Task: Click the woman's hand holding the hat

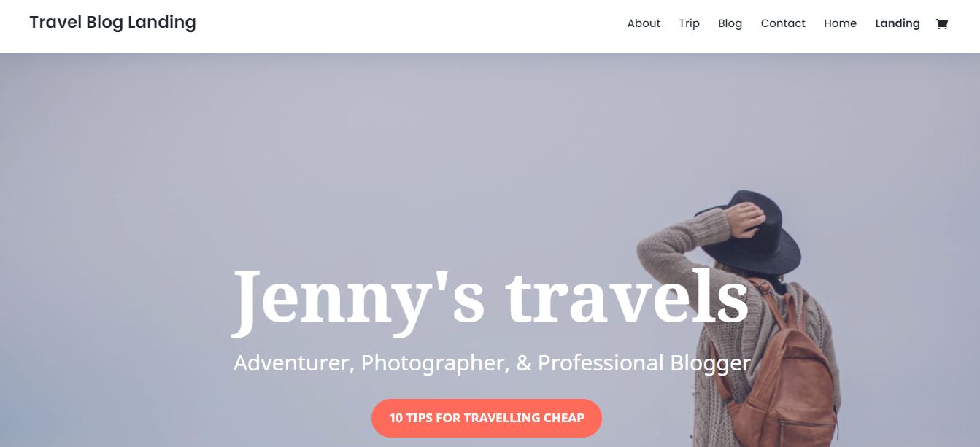Action: click(745, 219)
